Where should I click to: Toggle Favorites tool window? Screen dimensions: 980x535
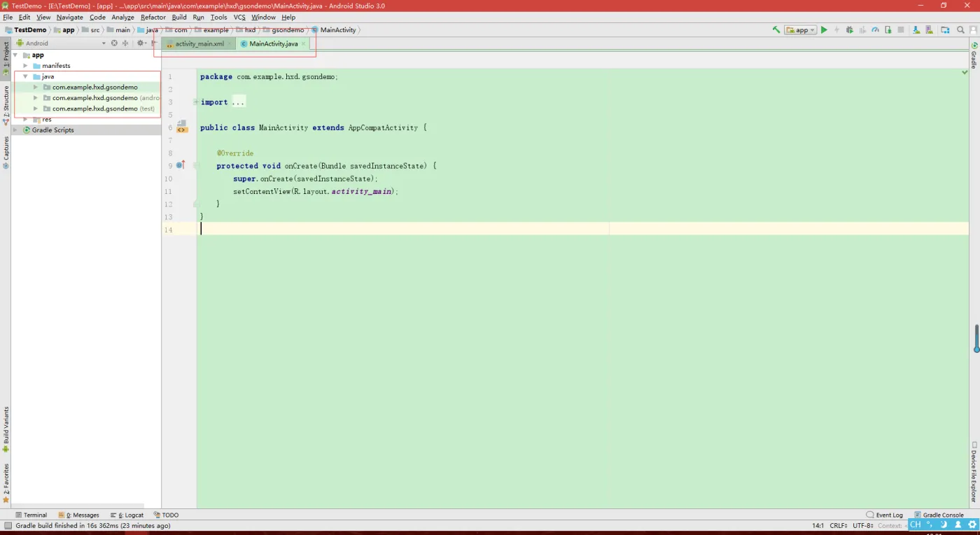click(x=6, y=484)
